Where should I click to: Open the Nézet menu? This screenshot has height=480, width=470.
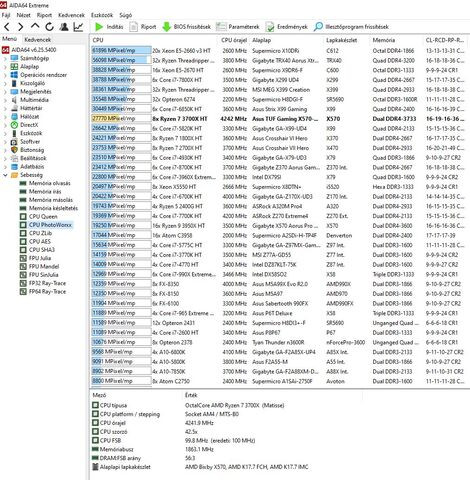click(x=23, y=15)
